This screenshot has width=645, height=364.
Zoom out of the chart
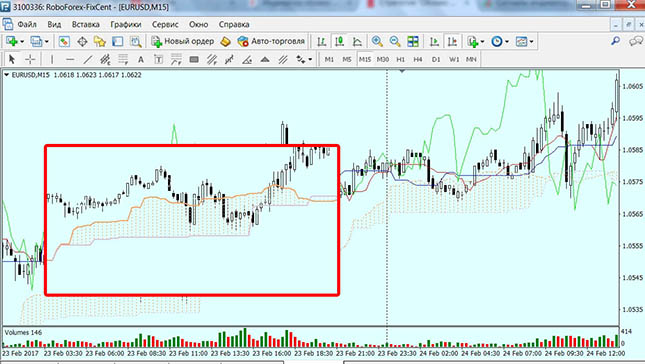coord(394,42)
